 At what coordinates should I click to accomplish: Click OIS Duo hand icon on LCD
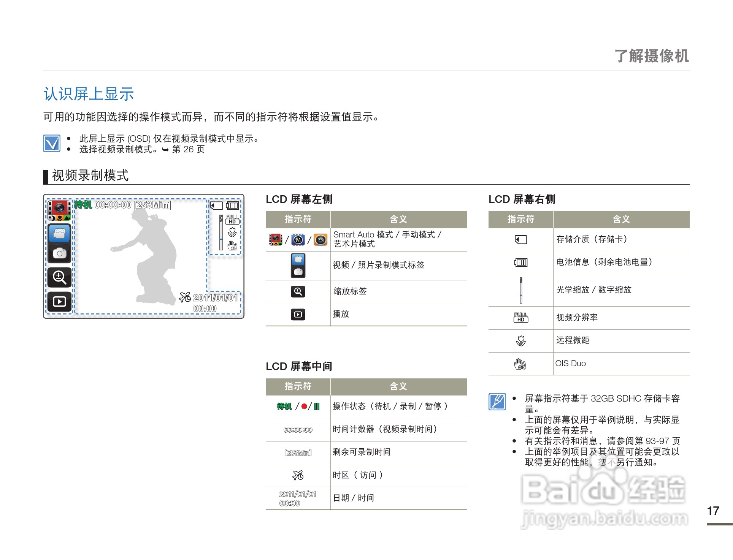[232, 246]
